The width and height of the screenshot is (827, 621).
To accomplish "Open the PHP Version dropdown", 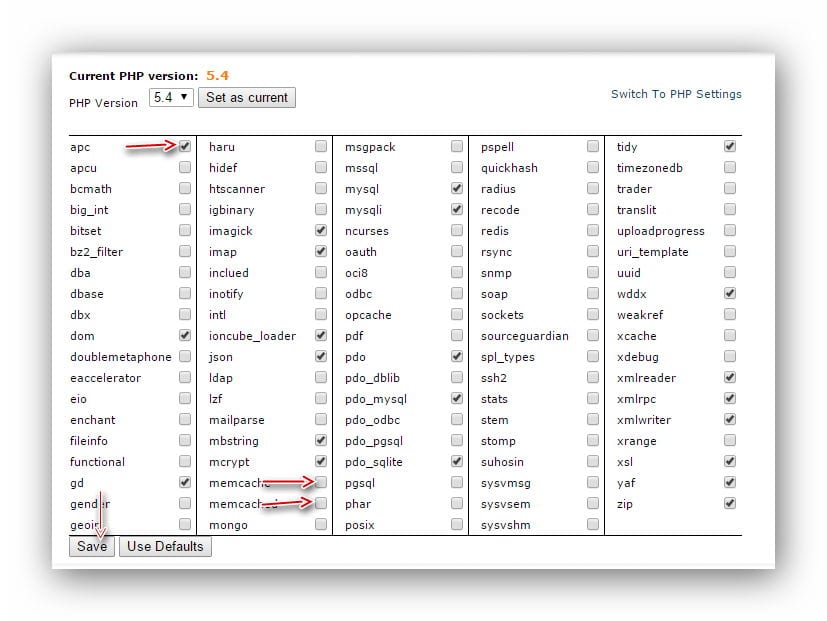I will [171, 98].
